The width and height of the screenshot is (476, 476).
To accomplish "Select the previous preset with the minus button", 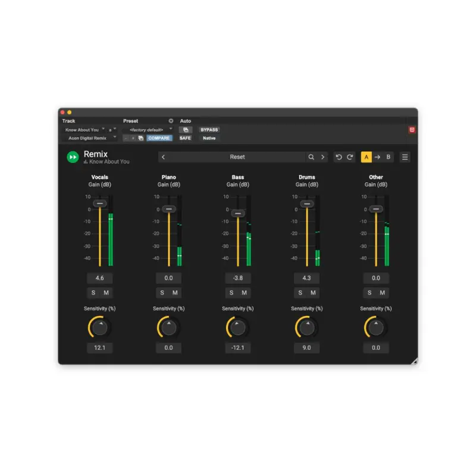I will click(126, 138).
